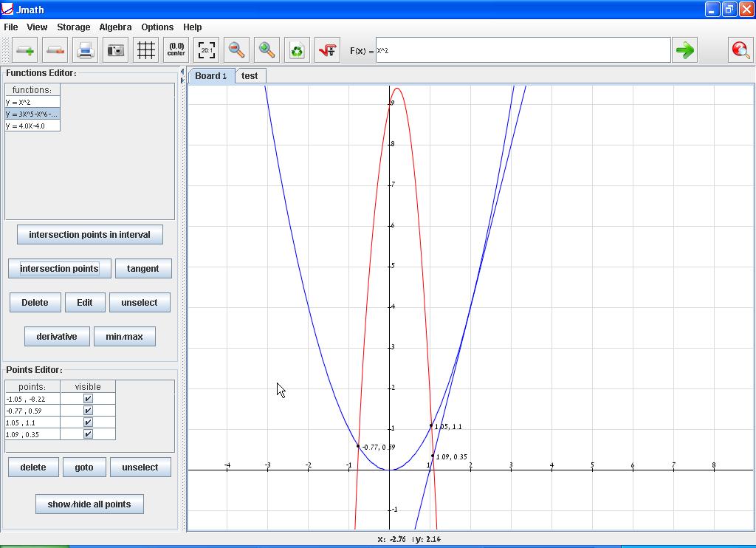Viewport: 756px width, 548px height.
Task: Print the graph with the printer icon
Action: pos(86,50)
